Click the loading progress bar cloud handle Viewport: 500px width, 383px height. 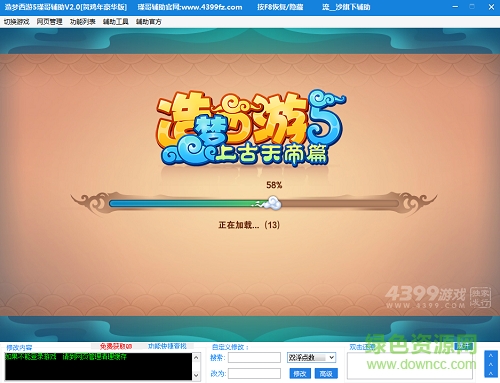(273, 203)
